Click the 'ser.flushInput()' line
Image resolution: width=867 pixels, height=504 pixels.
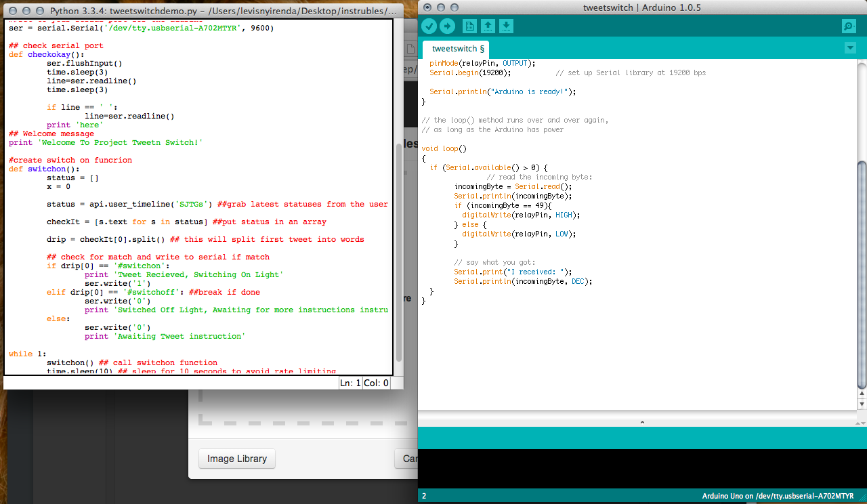coord(85,64)
